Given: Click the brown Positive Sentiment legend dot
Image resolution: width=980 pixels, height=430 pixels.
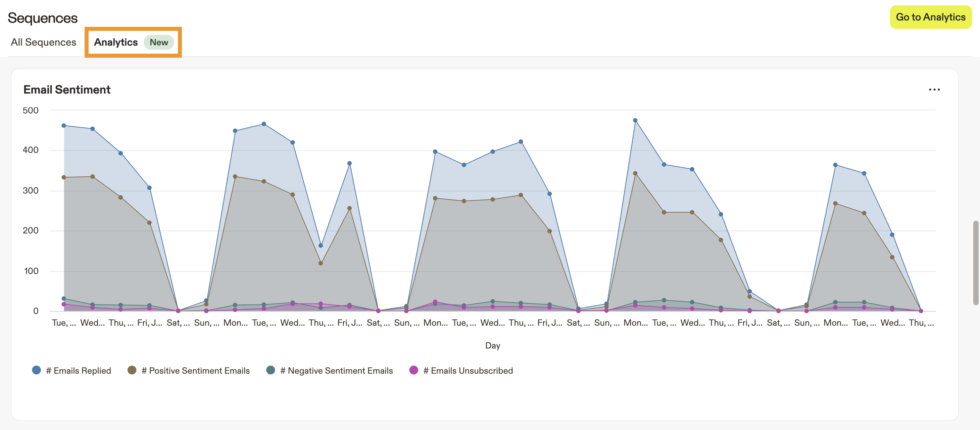Looking at the screenshot, I should tap(132, 370).
